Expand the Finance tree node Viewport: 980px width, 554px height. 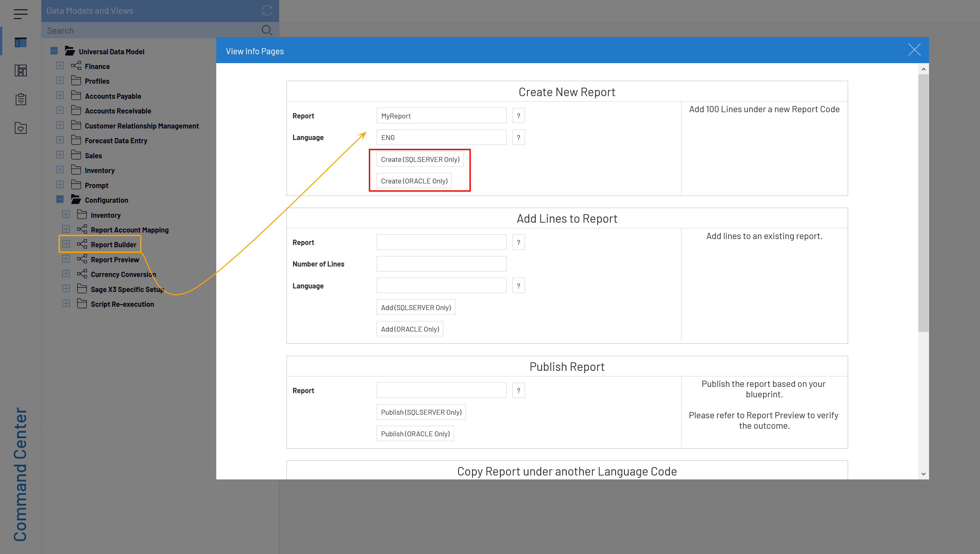60,66
